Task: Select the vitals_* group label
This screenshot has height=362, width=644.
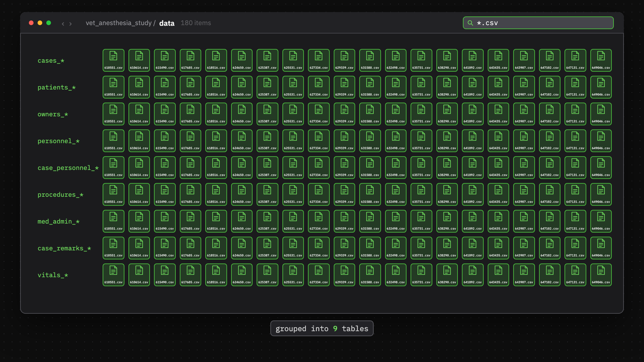Action: pyautogui.click(x=53, y=275)
